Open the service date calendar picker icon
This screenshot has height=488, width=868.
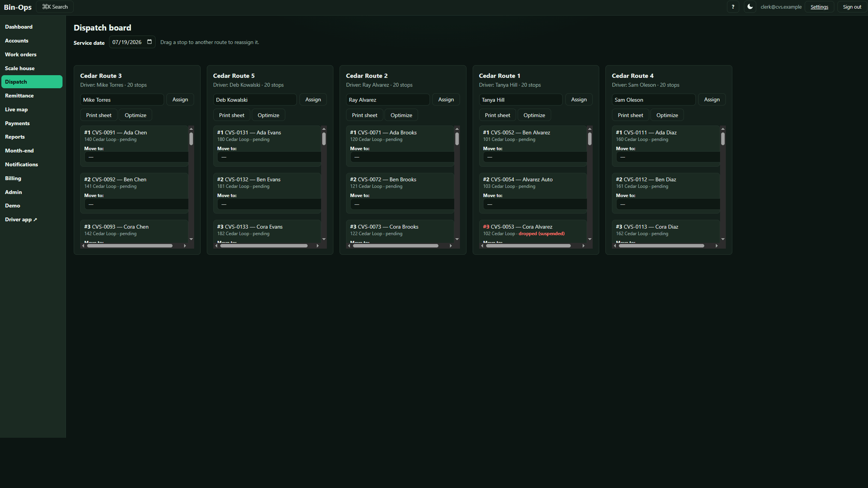coord(149,42)
